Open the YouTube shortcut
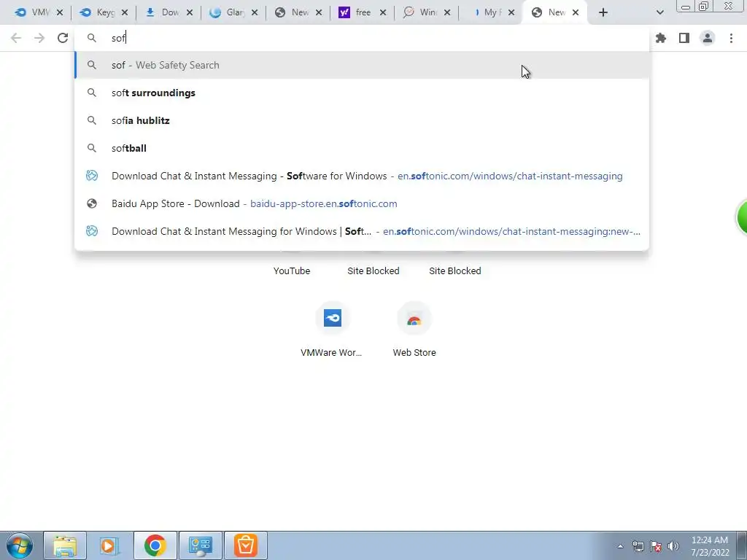 pos(292,271)
